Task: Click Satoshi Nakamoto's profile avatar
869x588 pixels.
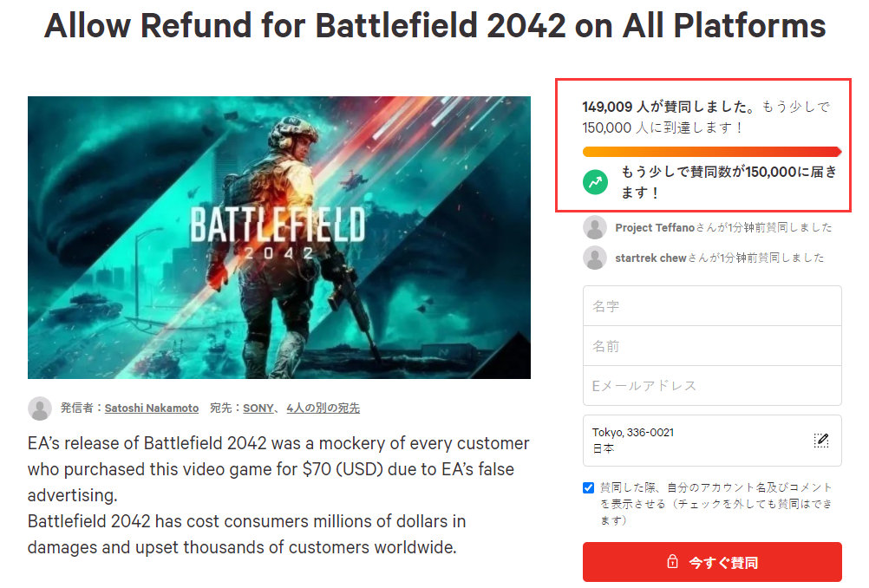Action: click(x=40, y=408)
